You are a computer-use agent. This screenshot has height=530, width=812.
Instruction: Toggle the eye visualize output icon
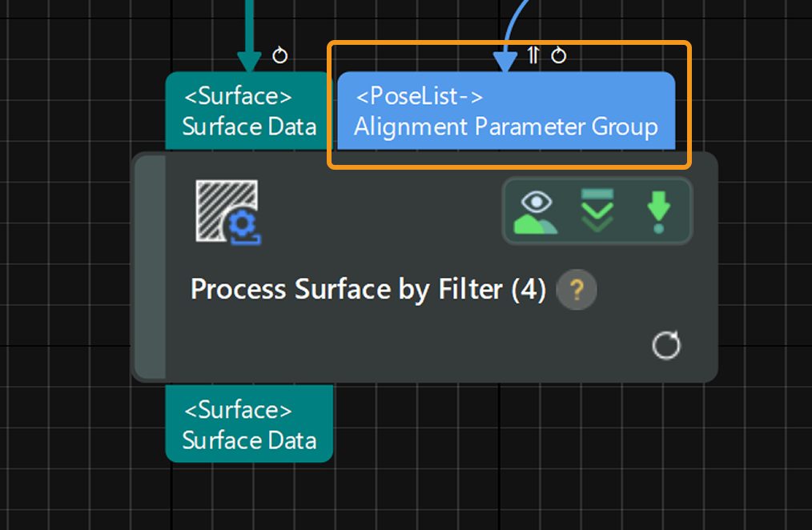click(537, 211)
